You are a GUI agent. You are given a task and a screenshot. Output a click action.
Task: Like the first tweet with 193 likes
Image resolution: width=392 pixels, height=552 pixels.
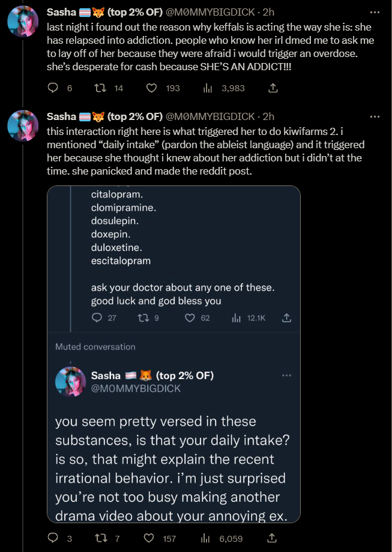[151, 88]
